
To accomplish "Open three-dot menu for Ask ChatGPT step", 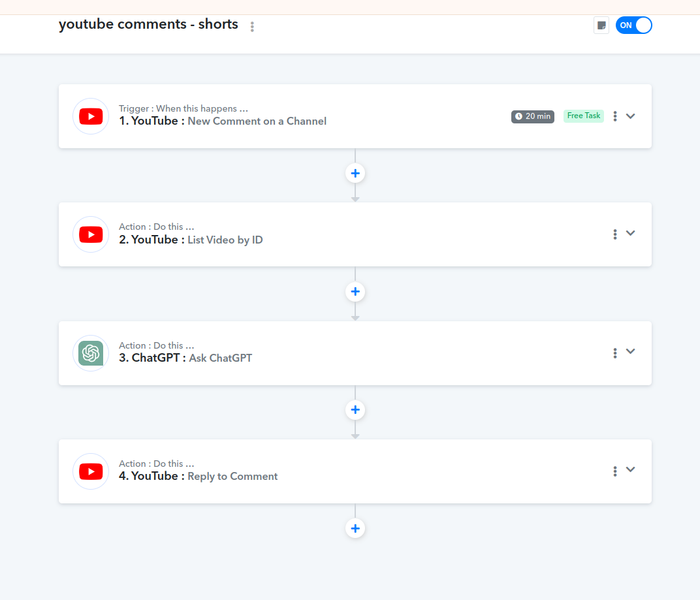I will point(615,353).
